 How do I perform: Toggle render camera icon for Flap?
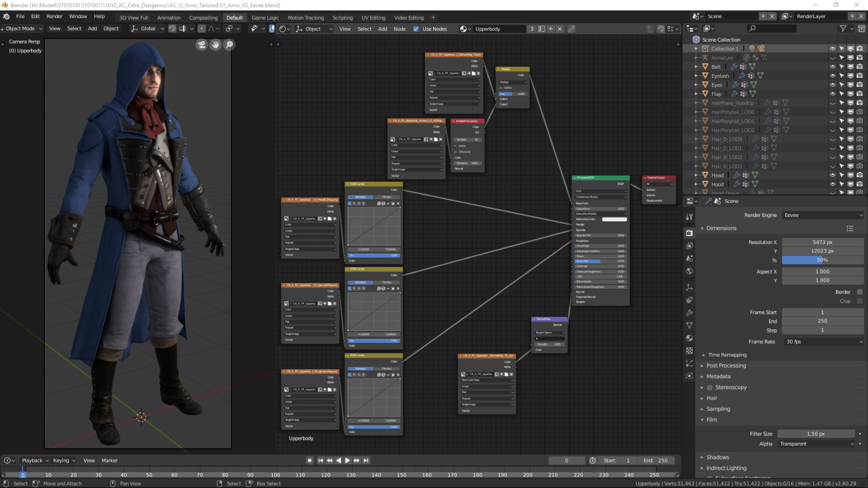point(859,94)
